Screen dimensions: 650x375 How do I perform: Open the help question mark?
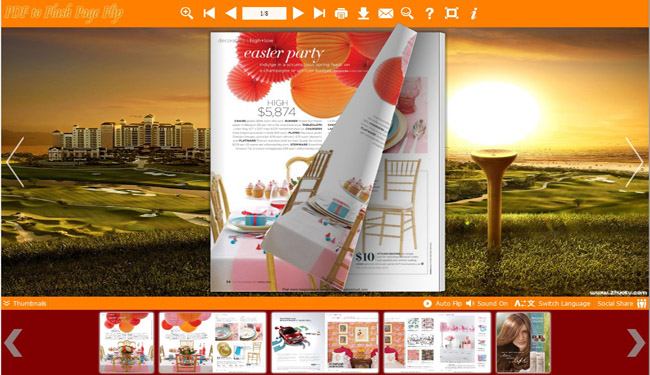tap(429, 14)
